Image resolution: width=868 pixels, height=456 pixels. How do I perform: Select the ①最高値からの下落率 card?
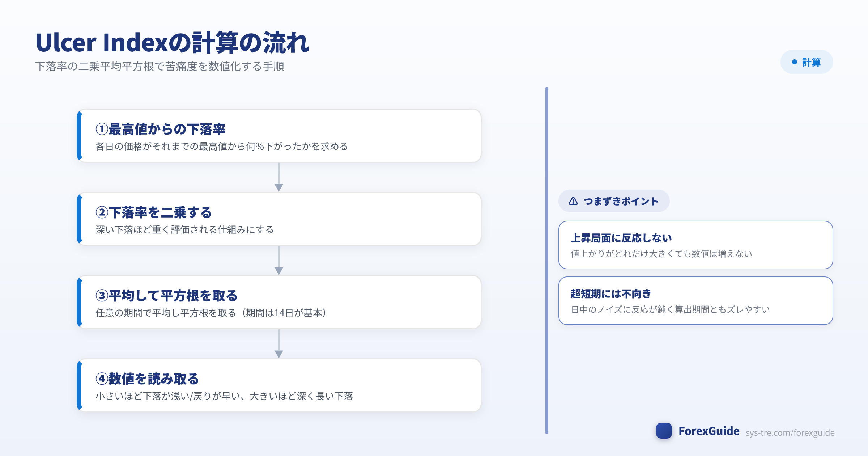click(279, 136)
